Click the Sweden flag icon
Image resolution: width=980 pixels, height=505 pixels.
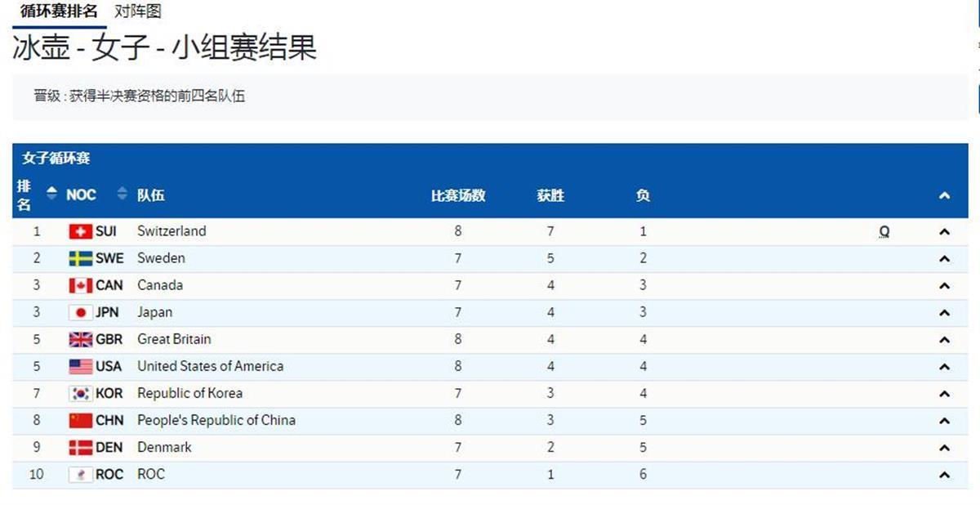pyautogui.click(x=80, y=258)
